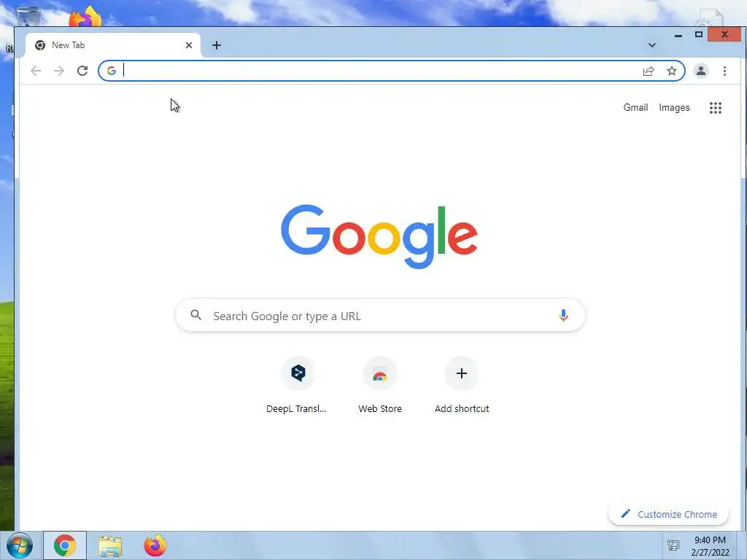This screenshot has height=560, width=747.
Task: Open the clock showing 9:40 PM
Action: click(710, 545)
